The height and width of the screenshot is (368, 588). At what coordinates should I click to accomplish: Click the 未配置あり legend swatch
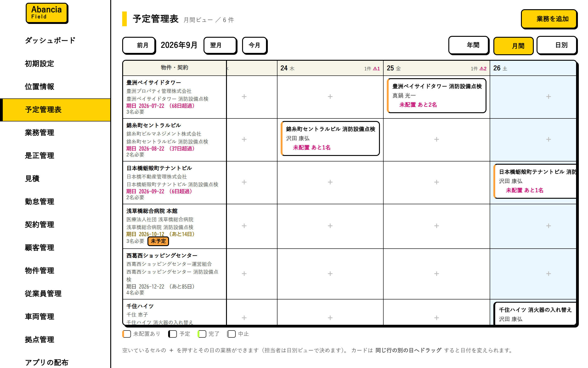(127, 334)
